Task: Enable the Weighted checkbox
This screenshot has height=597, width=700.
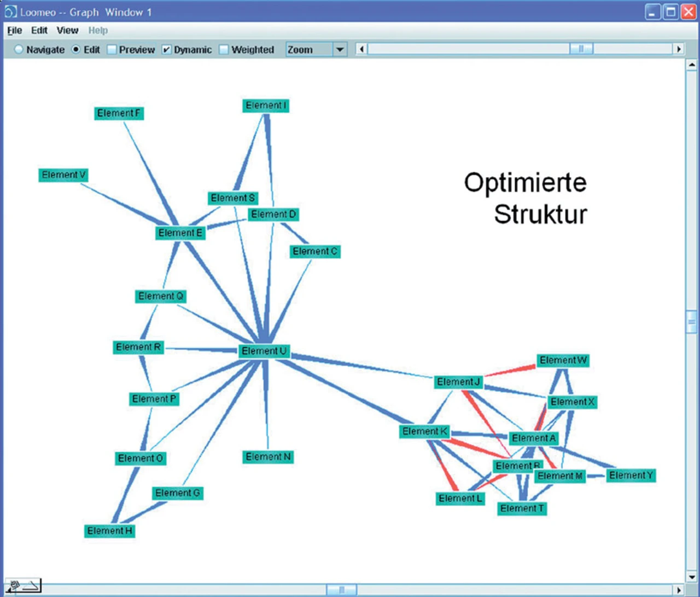Action: 224,50
